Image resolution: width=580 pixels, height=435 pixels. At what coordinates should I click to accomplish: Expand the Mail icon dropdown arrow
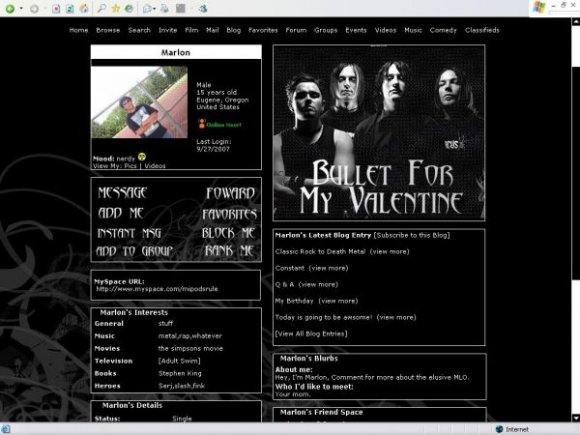[x=154, y=9]
